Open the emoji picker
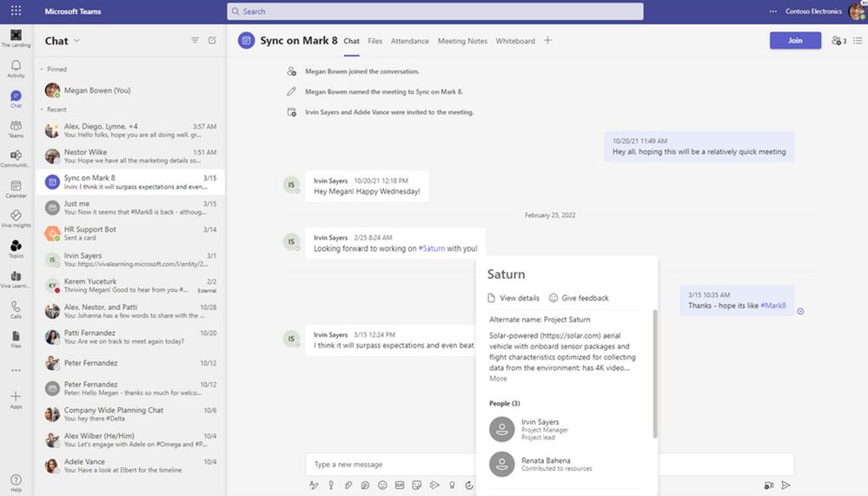The height and width of the screenshot is (496, 868). 382,486
